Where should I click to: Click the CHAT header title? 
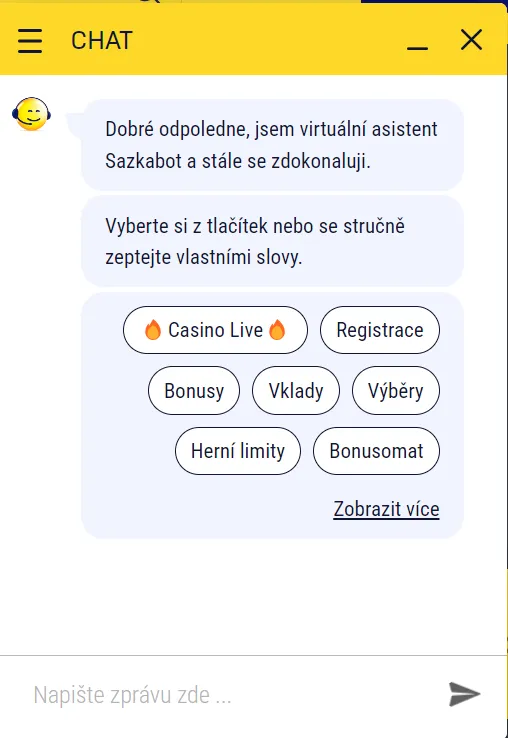pyautogui.click(x=102, y=40)
